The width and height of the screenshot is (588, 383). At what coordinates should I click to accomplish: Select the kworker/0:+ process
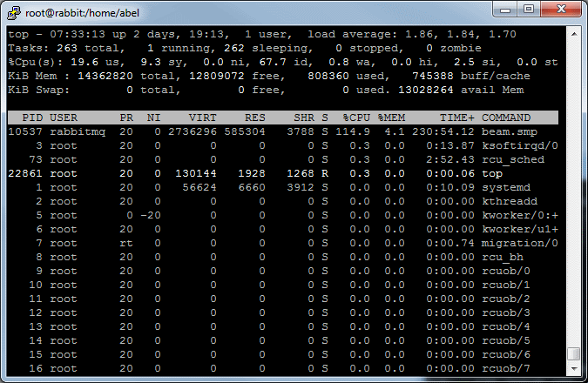coord(520,216)
